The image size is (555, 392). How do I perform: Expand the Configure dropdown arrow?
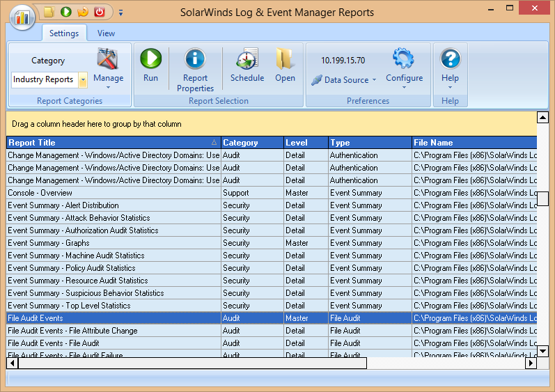(x=404, y=88)
